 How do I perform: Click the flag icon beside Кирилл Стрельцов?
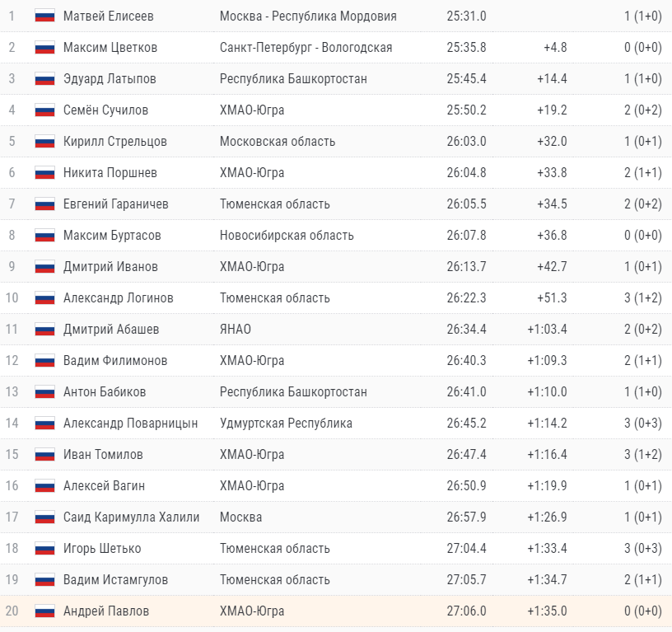(x=44, y=142)
